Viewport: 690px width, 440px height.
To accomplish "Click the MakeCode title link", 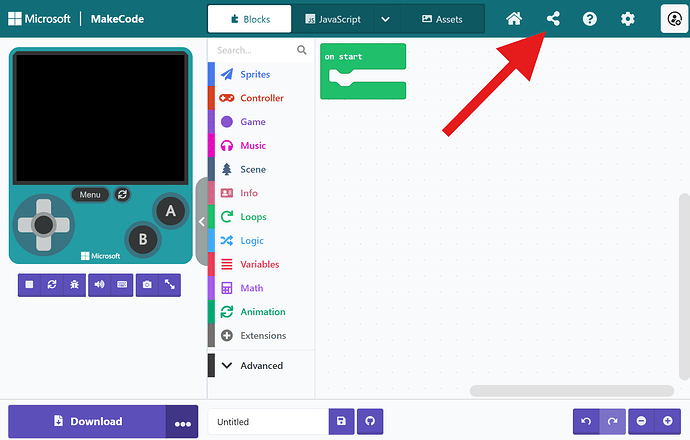I will 117,19.
